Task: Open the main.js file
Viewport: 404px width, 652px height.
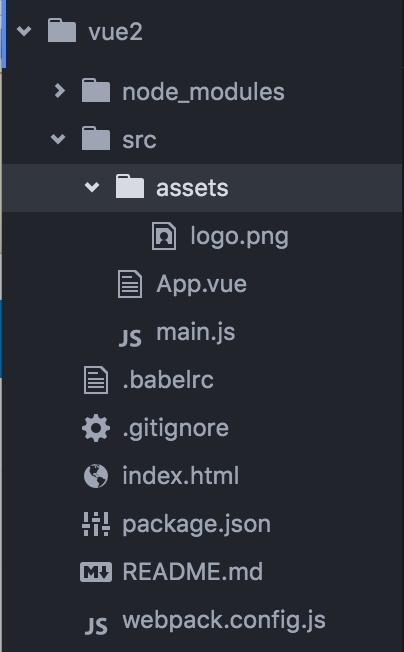Action: (x=196, y=333)
